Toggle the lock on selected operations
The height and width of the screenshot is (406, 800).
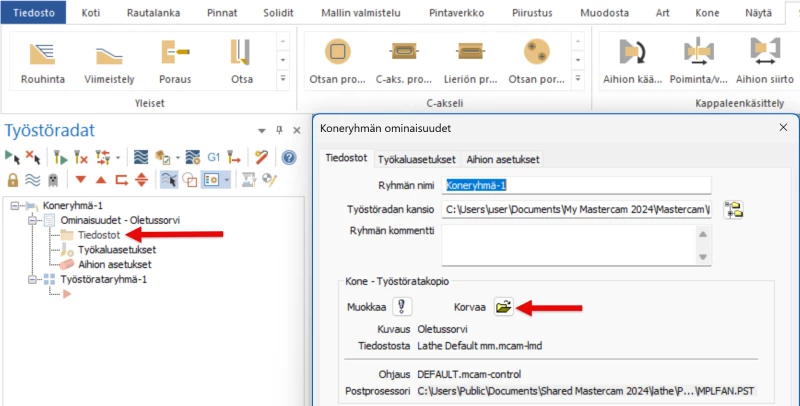13,179
